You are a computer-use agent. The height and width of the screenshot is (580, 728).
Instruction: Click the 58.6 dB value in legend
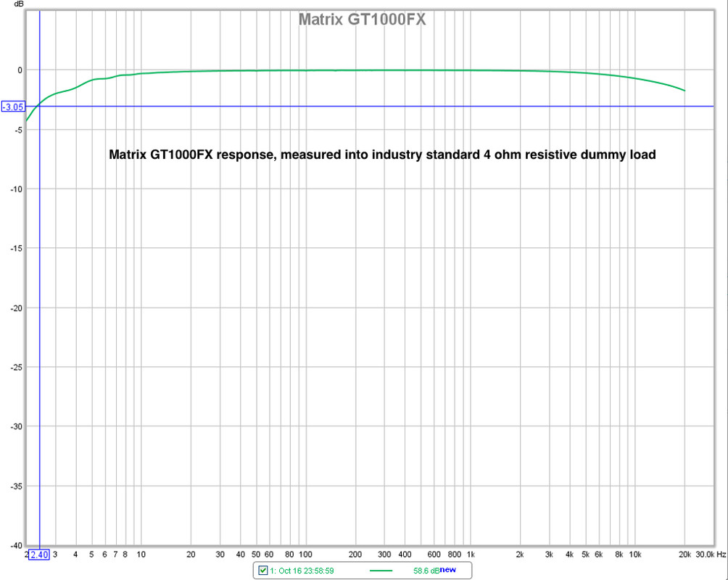(426, 571)
